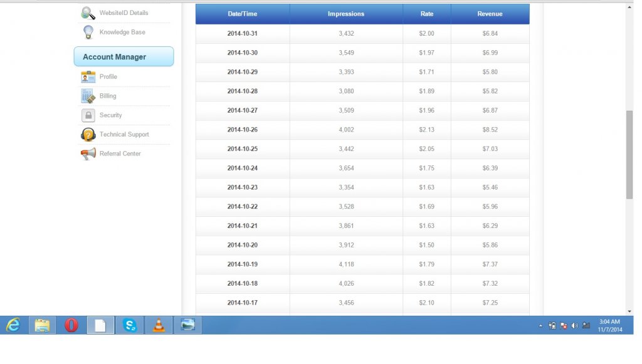Click the volume speaker tray icon

click(575, 326)
